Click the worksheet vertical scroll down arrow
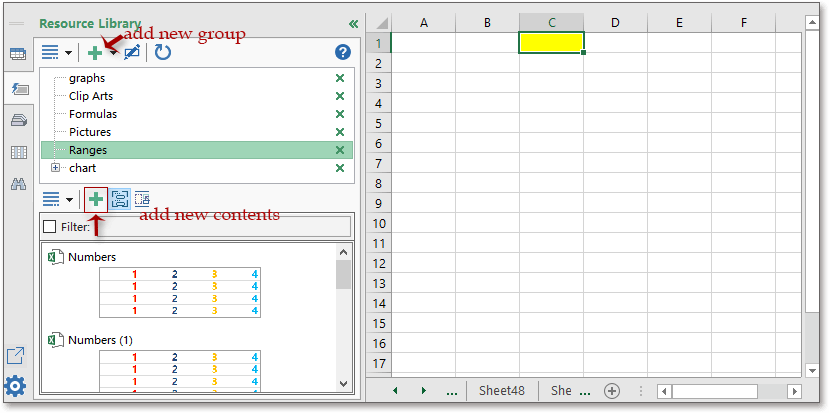829x413 pixels. (812, 370)
